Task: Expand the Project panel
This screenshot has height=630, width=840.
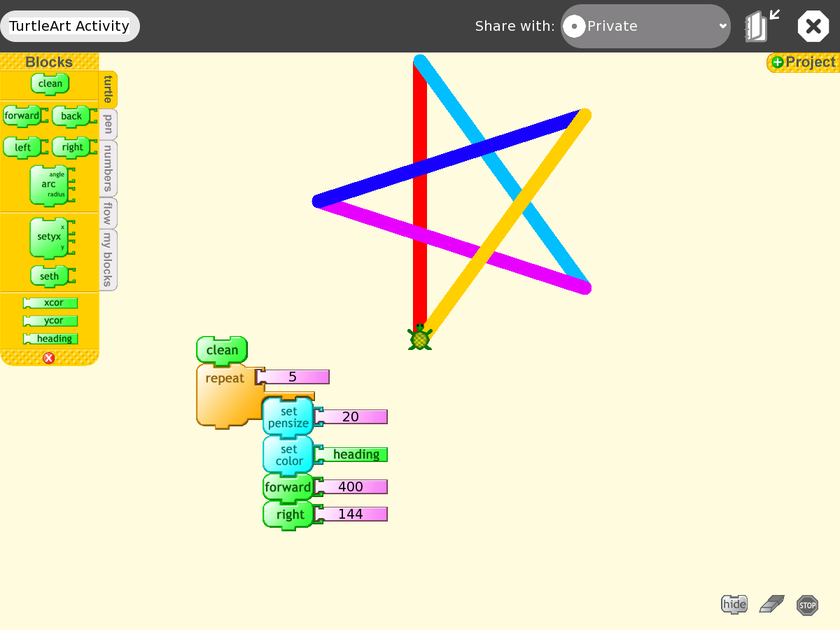Action: [x=803, y=62]
